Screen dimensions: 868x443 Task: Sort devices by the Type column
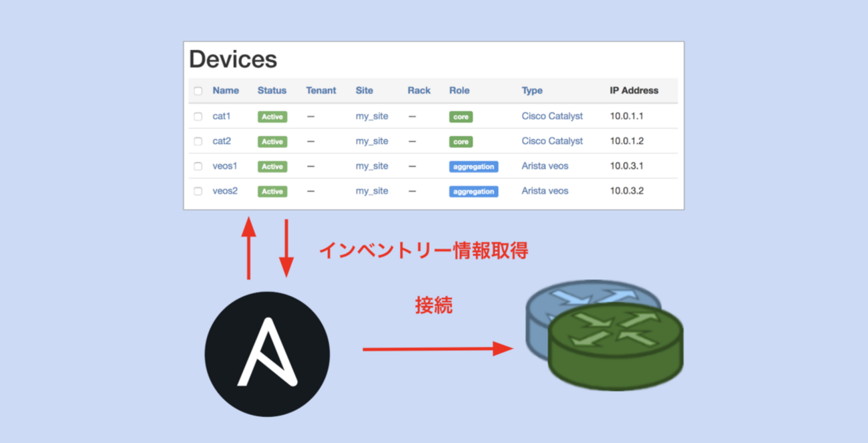point(532,90)
